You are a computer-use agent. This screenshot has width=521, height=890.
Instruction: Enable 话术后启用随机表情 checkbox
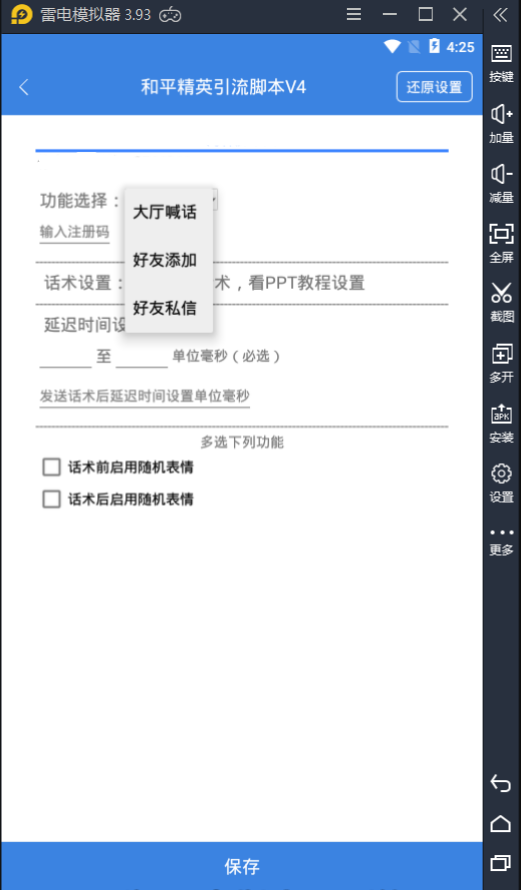(x=52, y=499)
